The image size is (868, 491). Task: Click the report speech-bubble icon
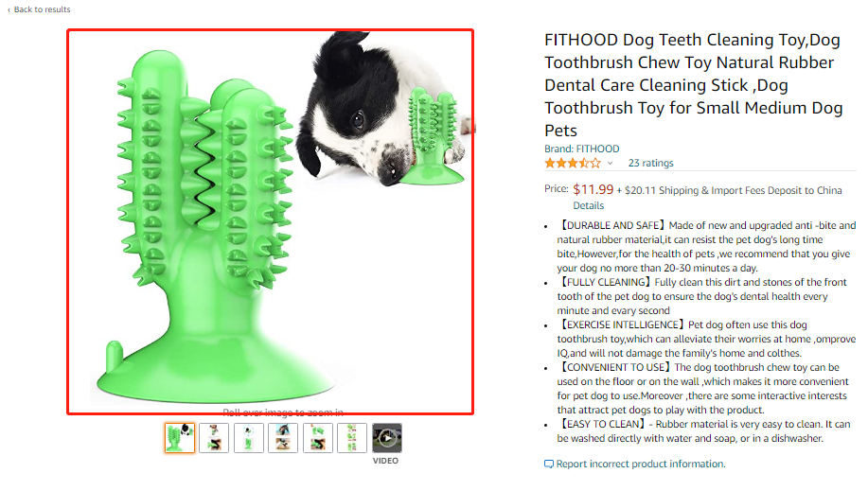click(x=549, y=464)
